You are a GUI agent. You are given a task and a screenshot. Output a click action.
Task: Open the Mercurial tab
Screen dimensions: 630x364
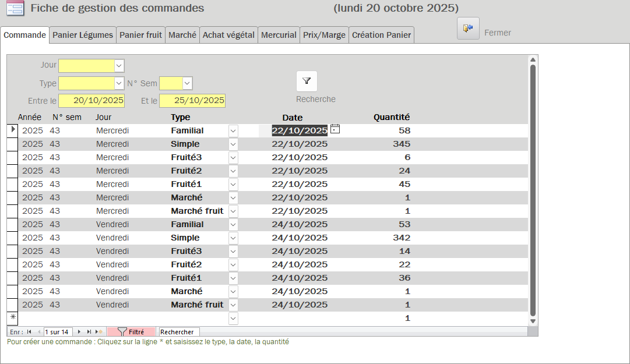pyautogui.click(x=279, y=35)
